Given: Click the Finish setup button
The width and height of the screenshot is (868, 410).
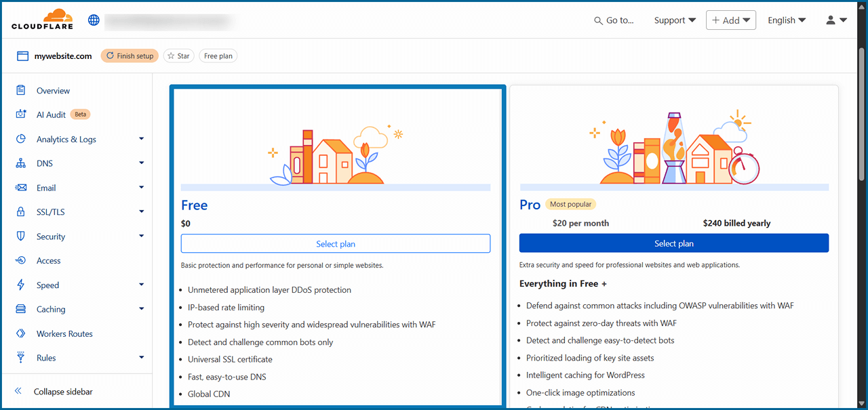Looking at the screenshot, I should pos(130,56).
